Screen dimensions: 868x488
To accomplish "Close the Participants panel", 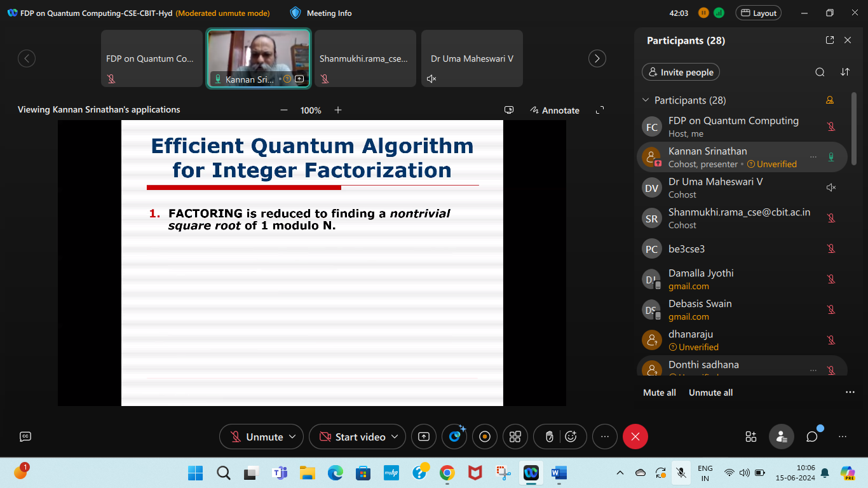I will click(x=848, y=40).
